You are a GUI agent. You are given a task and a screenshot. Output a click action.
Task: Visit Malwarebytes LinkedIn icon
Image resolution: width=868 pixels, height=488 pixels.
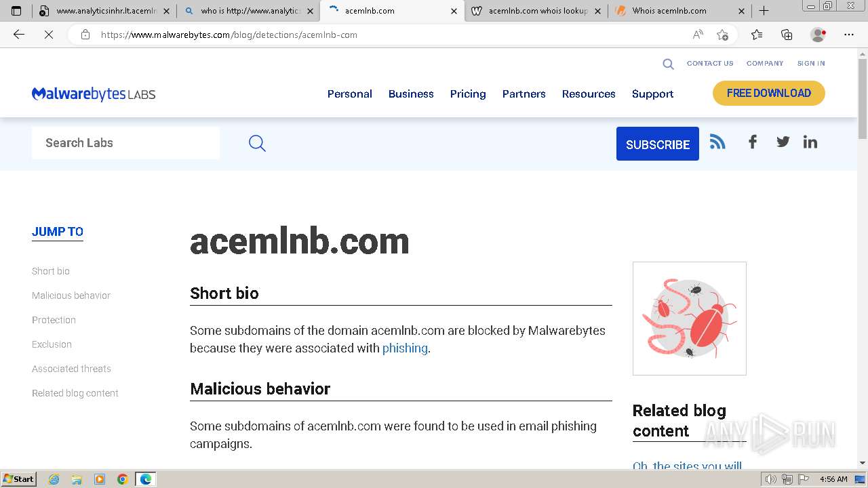[x=810, y=142]
